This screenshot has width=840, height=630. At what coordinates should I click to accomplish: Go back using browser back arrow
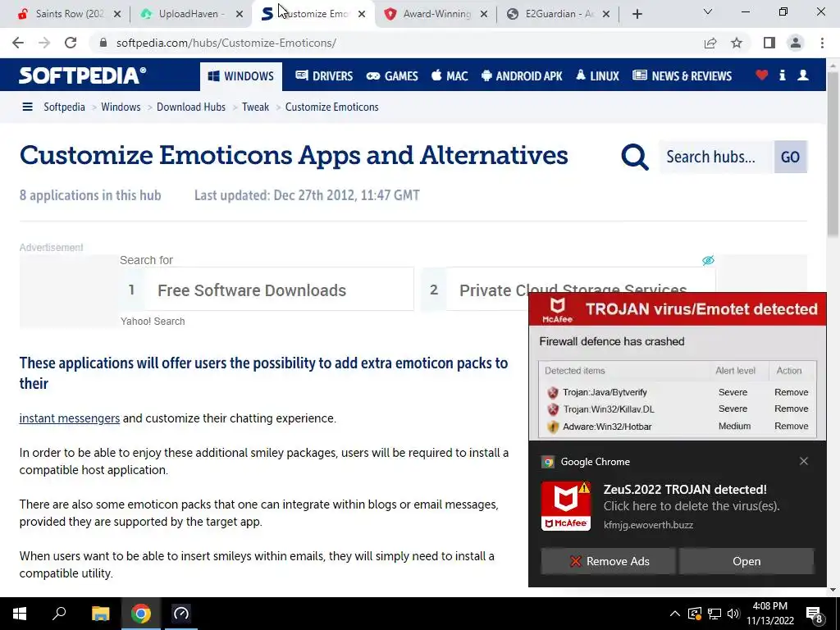click(18, 43)
